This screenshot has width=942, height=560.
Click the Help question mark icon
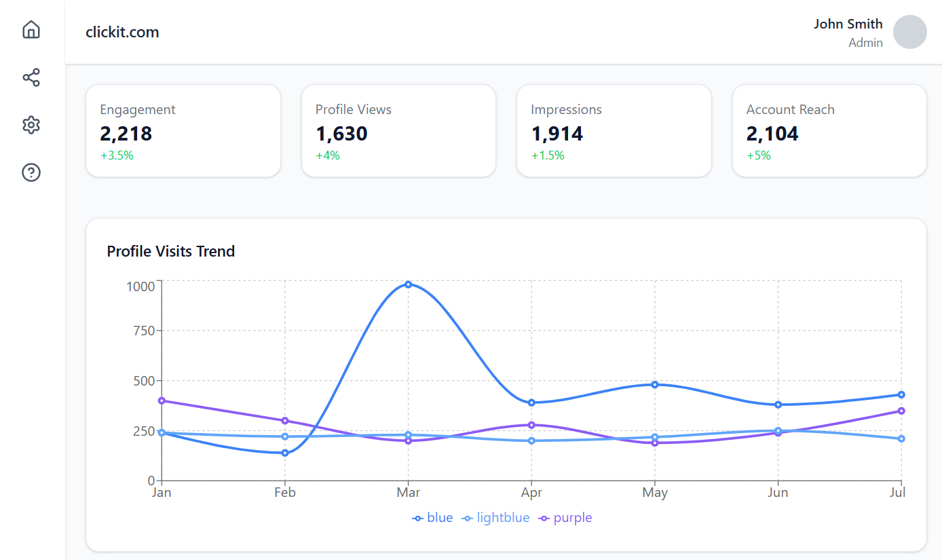tap(31, 172)
